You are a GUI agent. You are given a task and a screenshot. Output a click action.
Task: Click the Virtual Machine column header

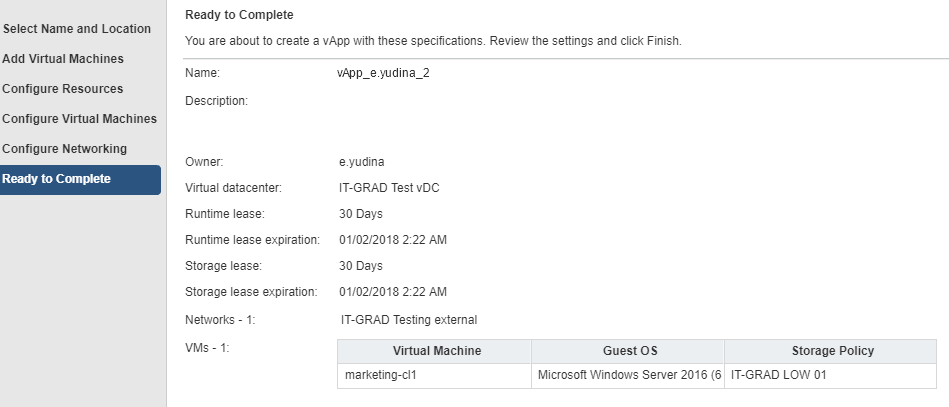coord(435,351)
